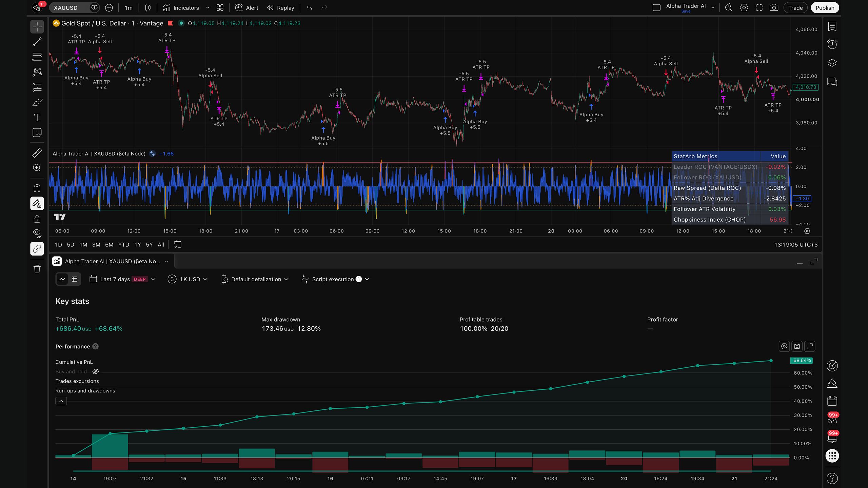Open the forecasting and measurement tools
This screenshot has height=488, width=868.
tap(37, 87)
